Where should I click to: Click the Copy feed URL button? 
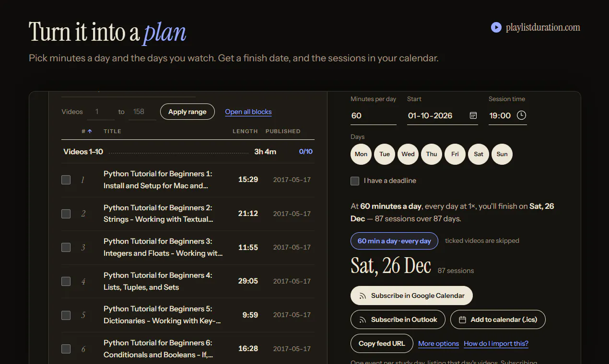(x=382, y=343)
